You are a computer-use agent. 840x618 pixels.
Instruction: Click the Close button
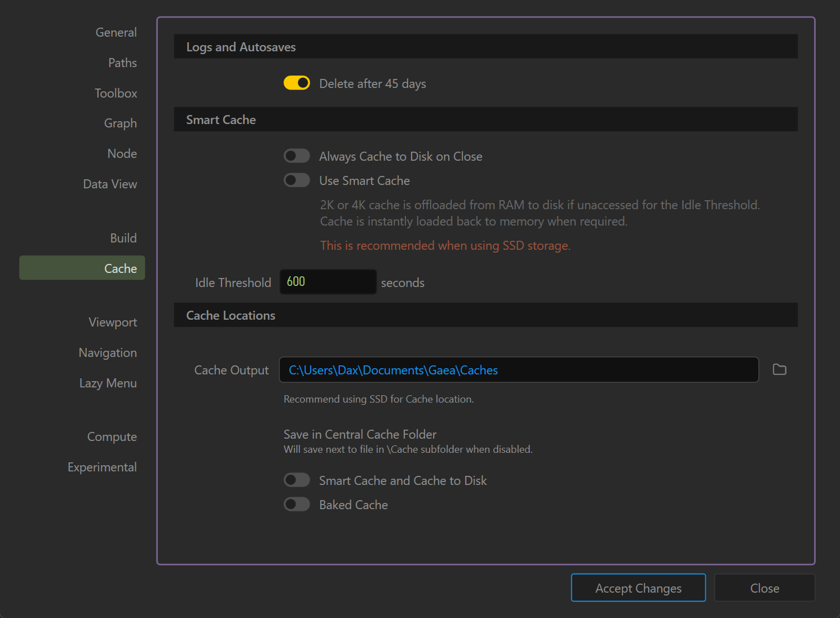[764, 588]
